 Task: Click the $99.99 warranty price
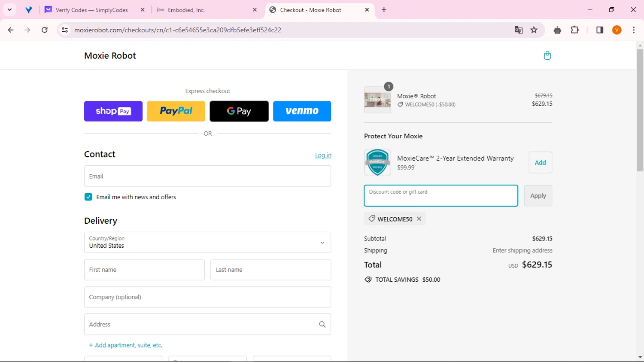(406, 167)
